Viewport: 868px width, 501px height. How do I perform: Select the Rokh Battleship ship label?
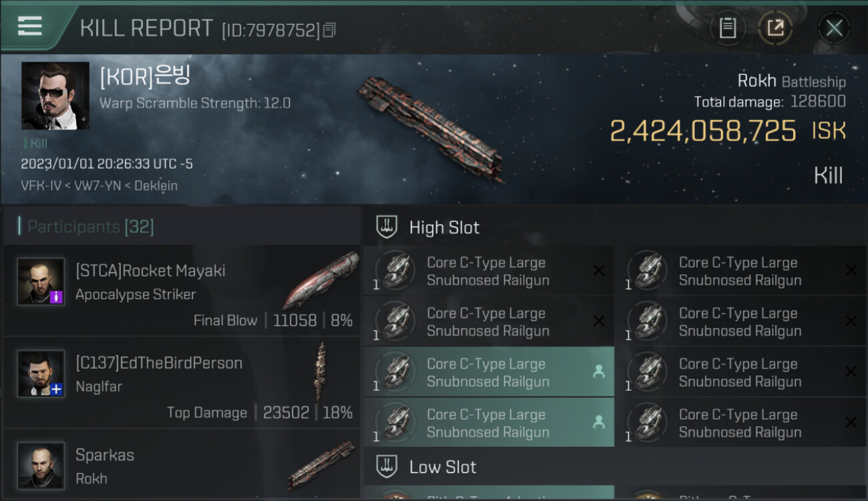[791, 81]
